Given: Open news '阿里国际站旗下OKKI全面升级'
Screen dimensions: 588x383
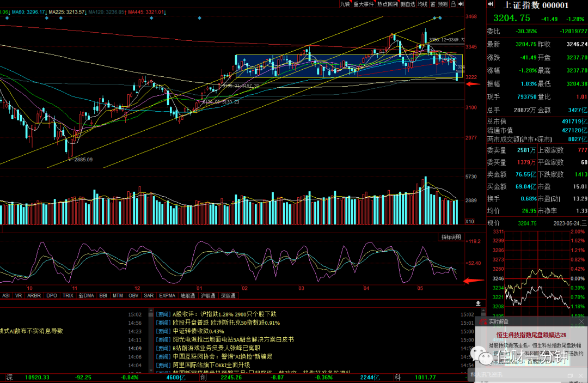Looking at the screenshot, I should [x=211, y=365].
